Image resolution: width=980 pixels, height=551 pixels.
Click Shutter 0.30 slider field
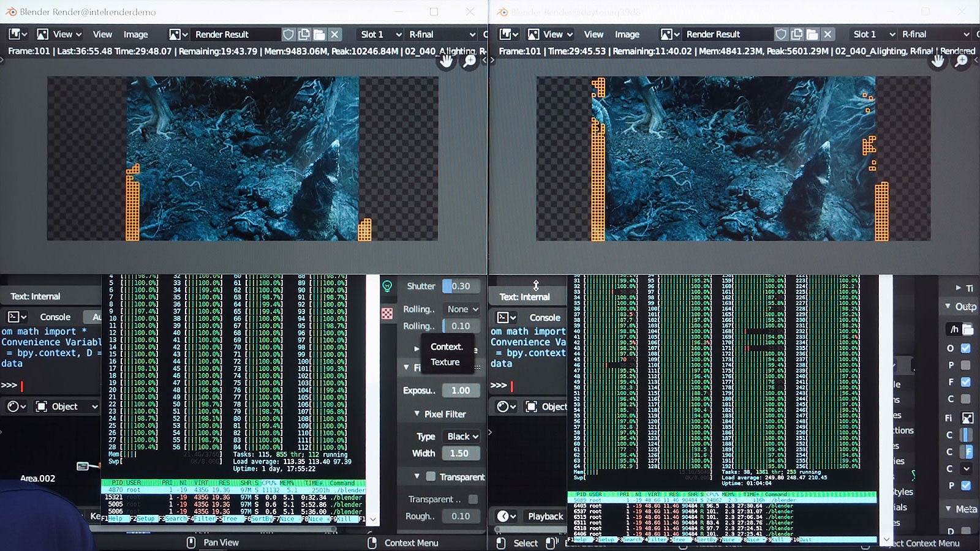point(461,286)
